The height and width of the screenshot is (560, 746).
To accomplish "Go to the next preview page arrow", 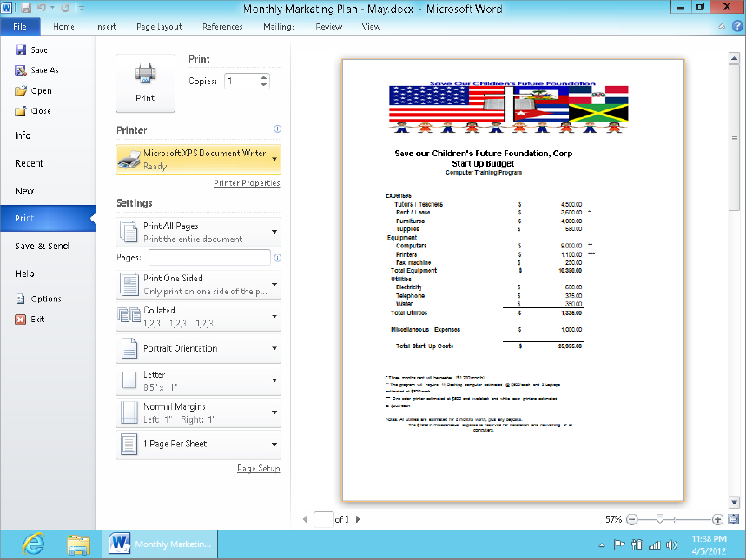I will [x=358, y=519].
